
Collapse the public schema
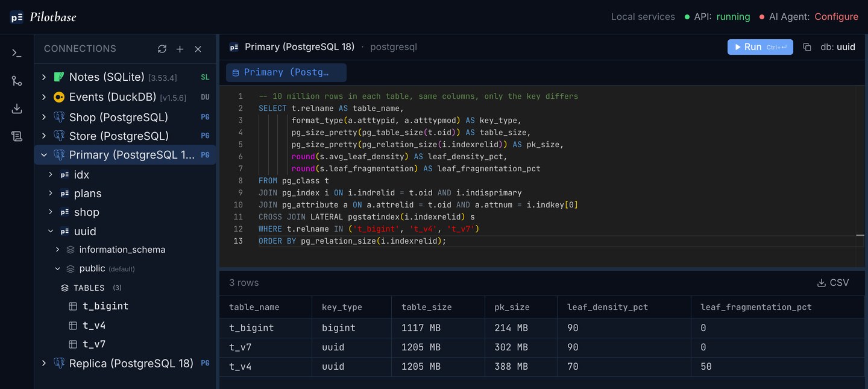[58, 268]
